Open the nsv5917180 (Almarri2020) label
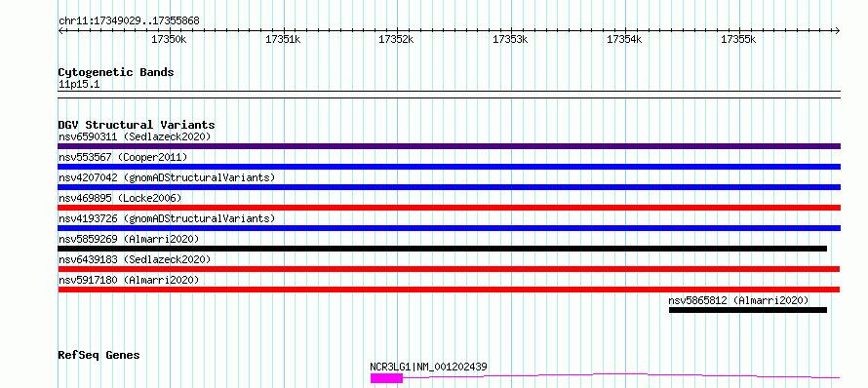868x388 pixels. 129,280
